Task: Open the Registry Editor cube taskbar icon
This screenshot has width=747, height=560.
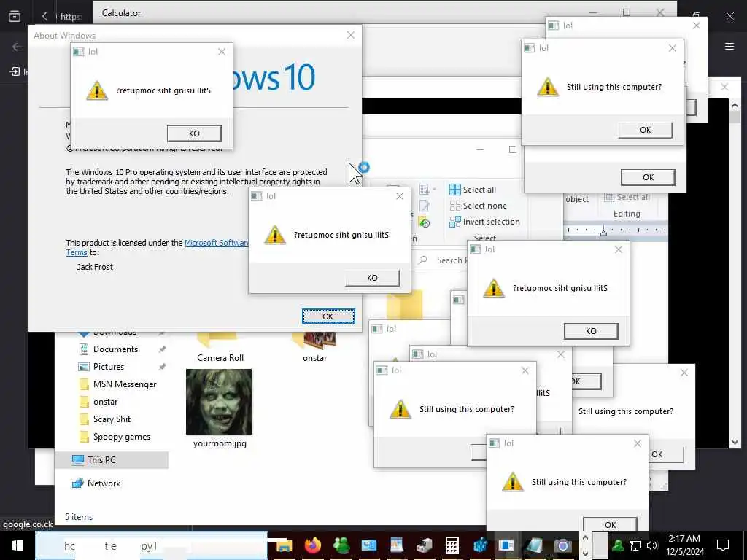Action: point(480,545)
